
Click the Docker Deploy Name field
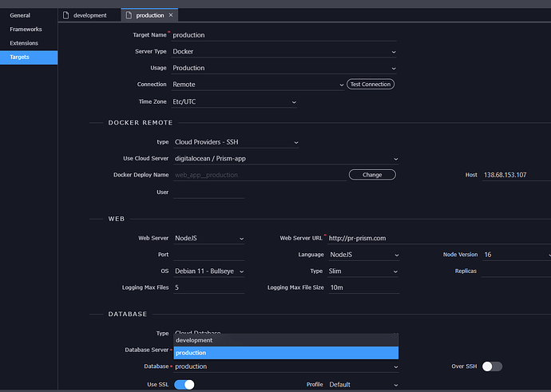260,176
